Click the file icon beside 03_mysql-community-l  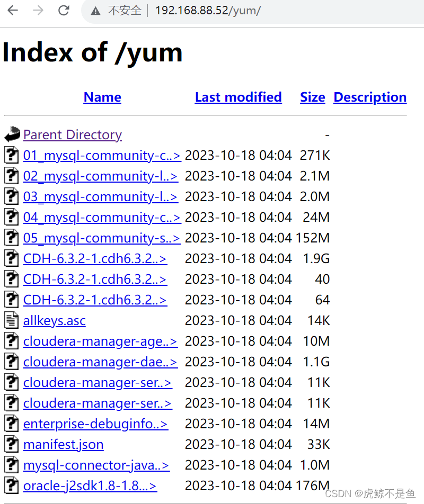tap(12, 196)
